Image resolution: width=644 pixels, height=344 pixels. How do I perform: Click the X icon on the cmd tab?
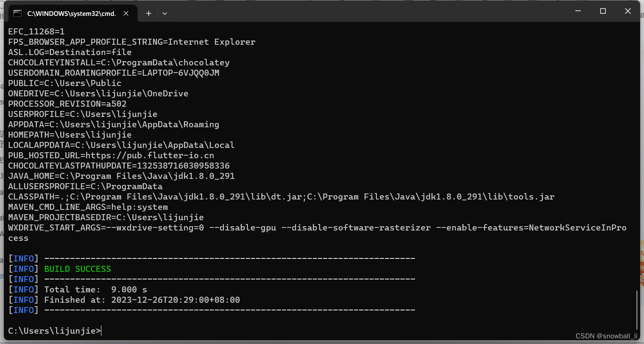pos(126,13)
